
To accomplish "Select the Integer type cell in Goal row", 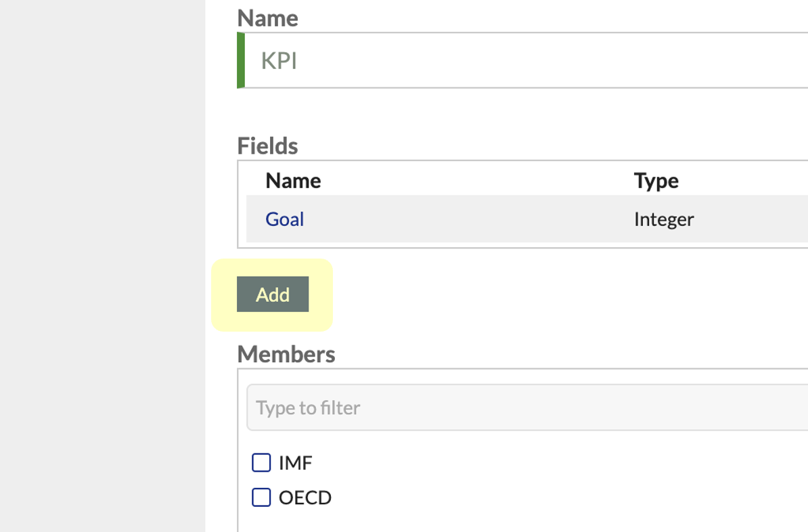I will point(664,219).
